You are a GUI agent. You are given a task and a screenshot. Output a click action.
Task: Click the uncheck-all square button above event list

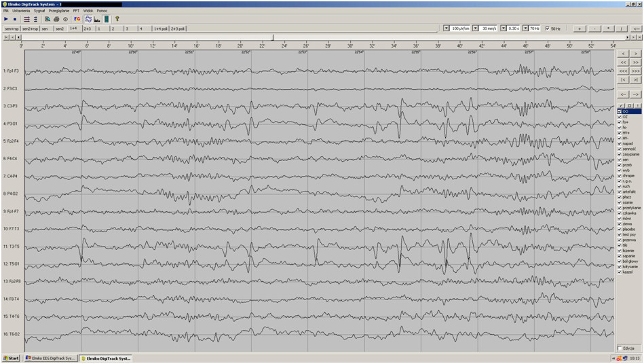(629, 105)
